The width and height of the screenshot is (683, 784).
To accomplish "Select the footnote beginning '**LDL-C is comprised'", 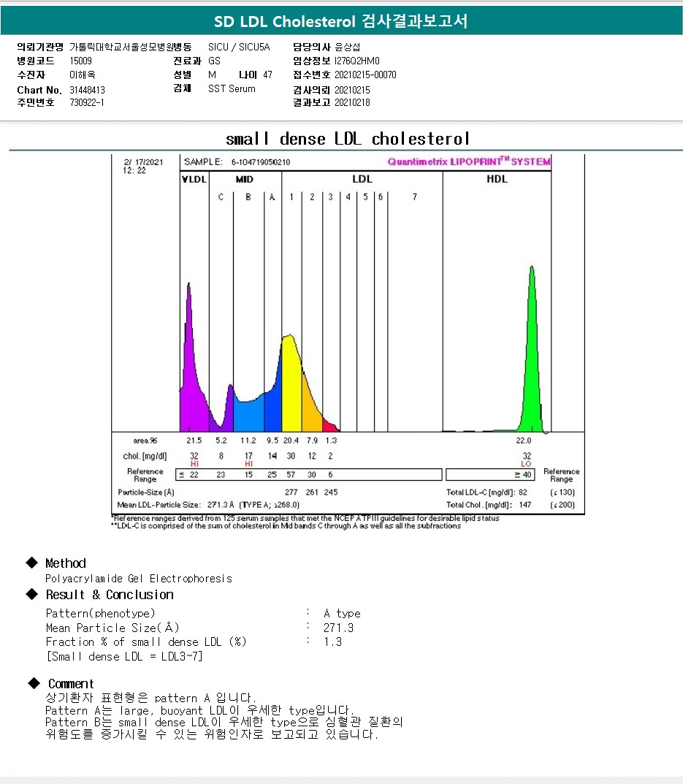I will click(286, 525).
